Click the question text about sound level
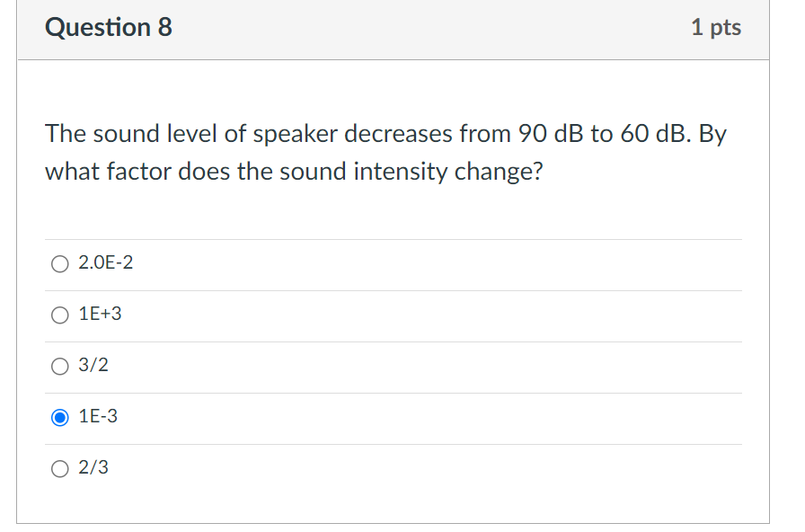The width and height of the screenshot is (805, 532). (x=386, y=153)
